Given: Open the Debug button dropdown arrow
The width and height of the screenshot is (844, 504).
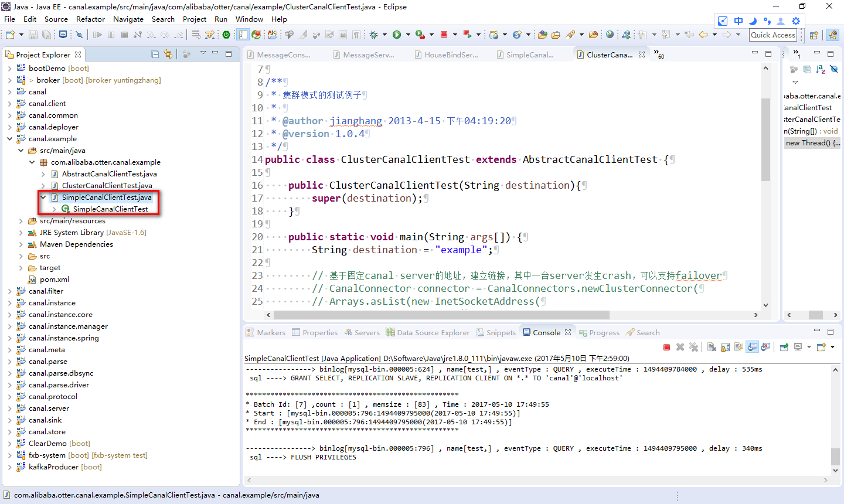Looking at the screenshot, I should click(384, 35).
